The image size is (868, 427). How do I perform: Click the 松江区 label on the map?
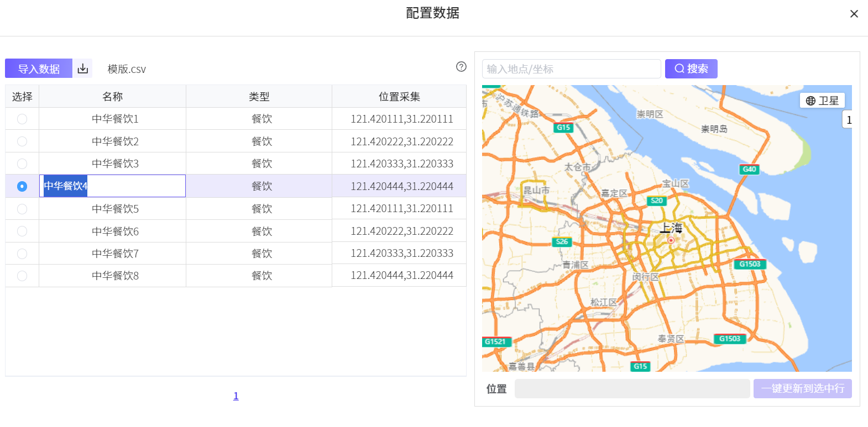tap(604, 302)
